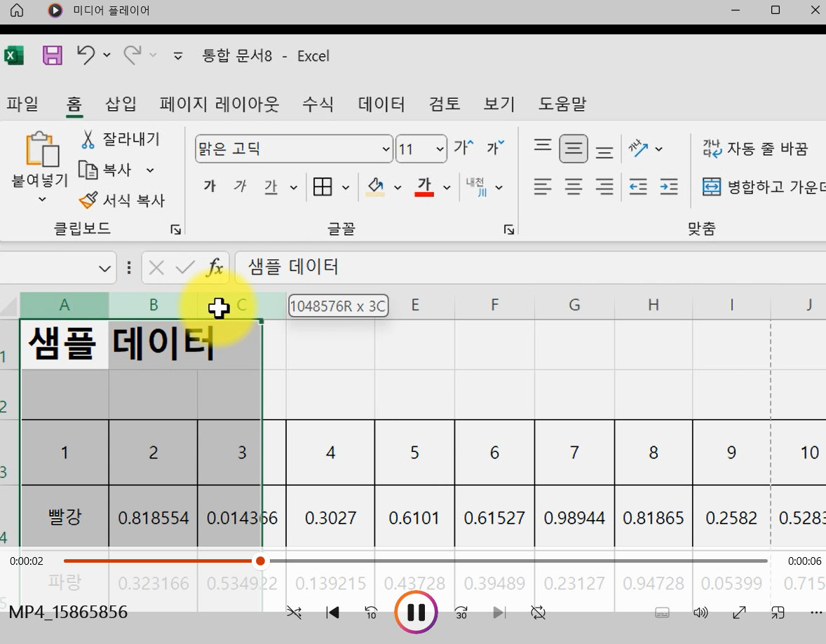Click the 복사 copy button
Image resolution: width=826 pixels, height=644 pixels.
[105, 170]
